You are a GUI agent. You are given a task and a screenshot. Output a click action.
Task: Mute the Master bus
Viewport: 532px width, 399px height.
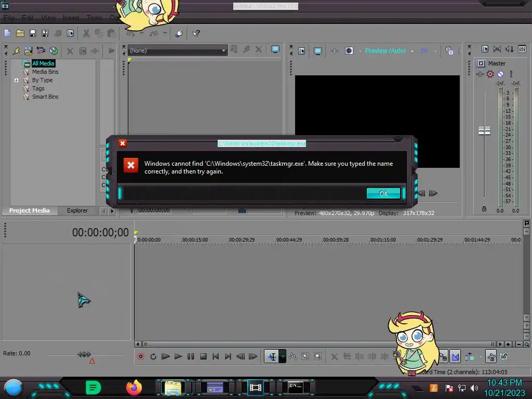[x=500, y=74]
